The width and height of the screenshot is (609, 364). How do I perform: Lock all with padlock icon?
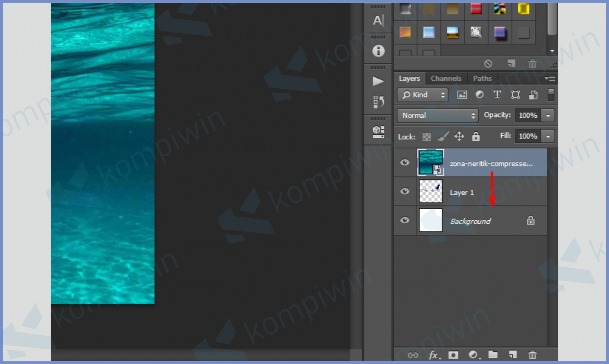pos(476,136)
